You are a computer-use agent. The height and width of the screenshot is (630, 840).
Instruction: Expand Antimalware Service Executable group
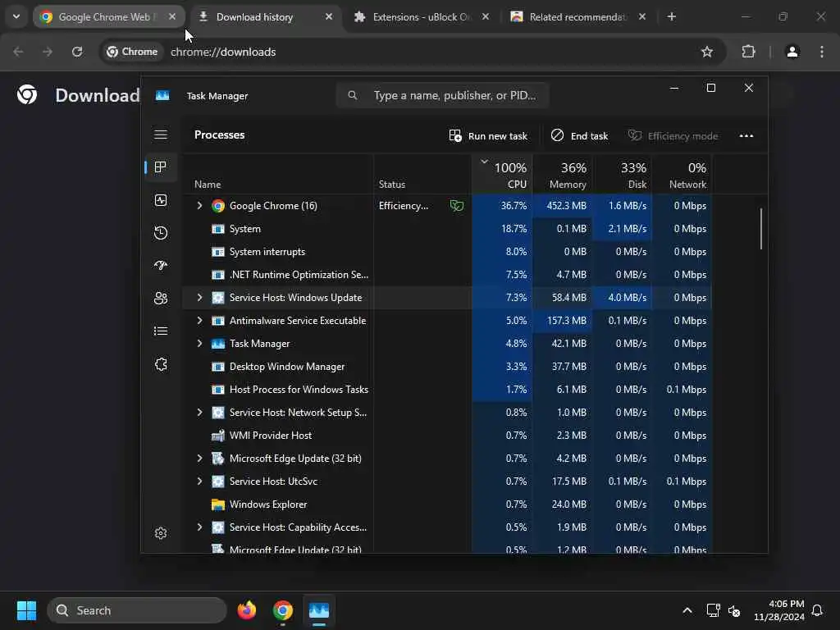199,321
